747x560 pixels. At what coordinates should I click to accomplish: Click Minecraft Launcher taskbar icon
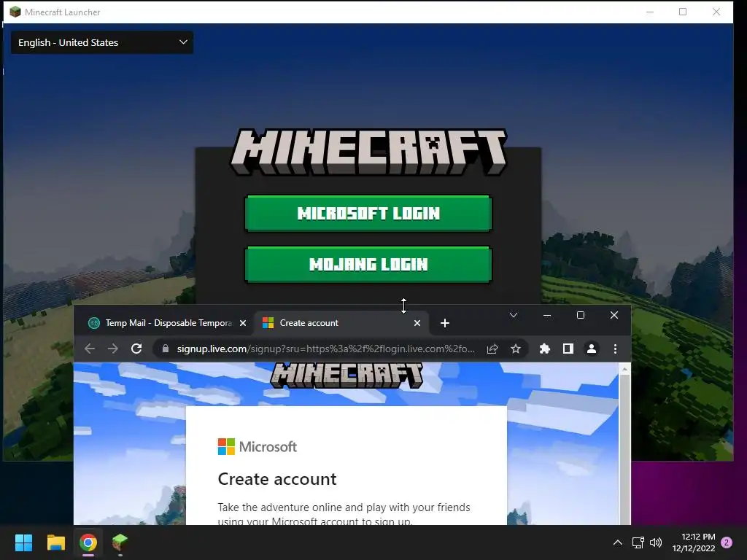(x=120, y=542)
